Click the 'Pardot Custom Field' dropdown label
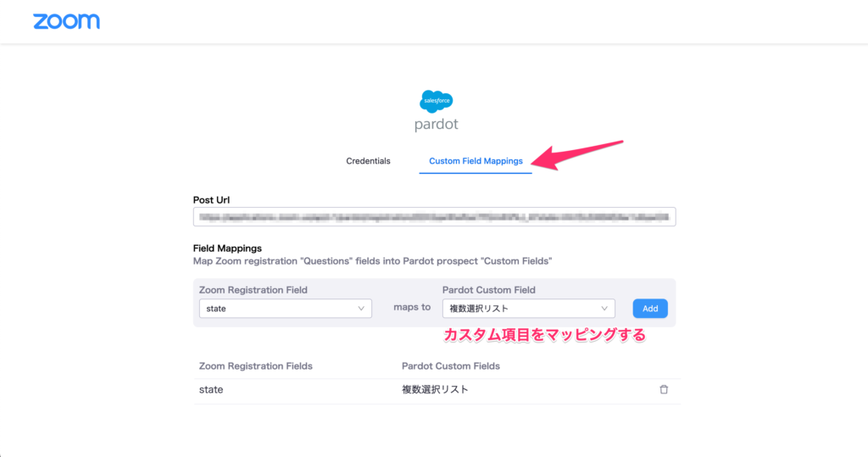This screenshot has height=457, width=868. [489, 290]
